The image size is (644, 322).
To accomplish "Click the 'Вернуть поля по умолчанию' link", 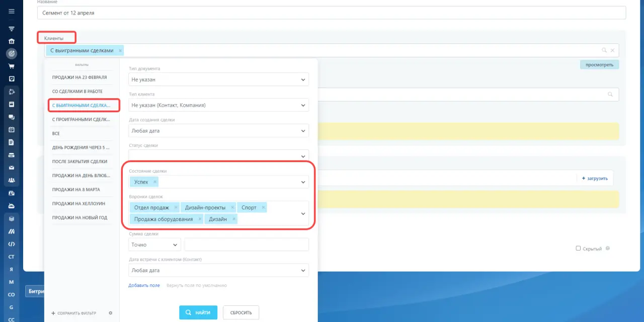I will pyautogui.click(x=197, y=285).
